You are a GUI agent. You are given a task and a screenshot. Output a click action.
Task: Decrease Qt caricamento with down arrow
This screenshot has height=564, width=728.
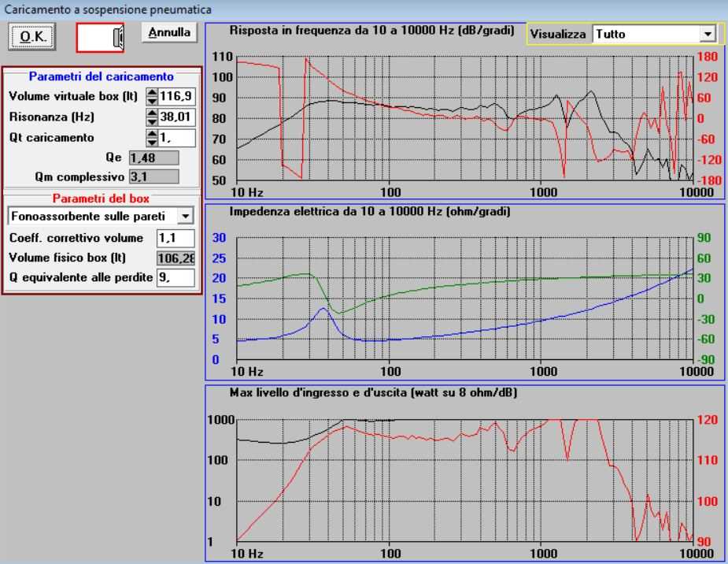click(x=152, y=142)
